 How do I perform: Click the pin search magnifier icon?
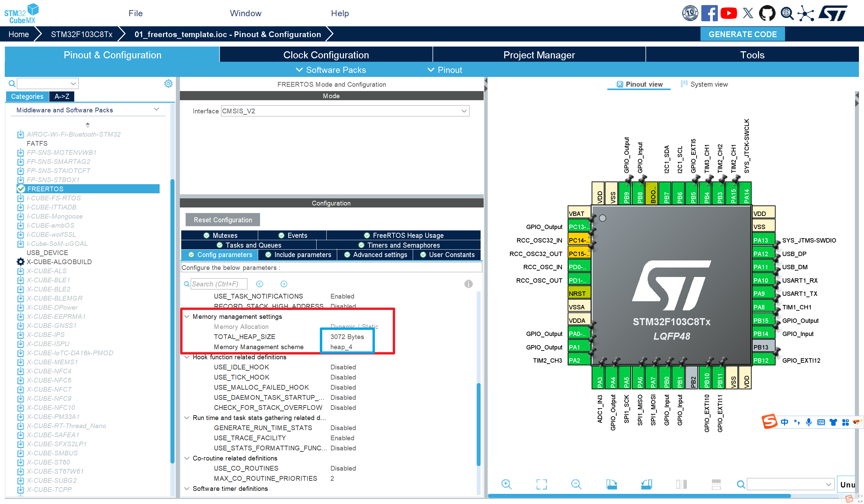pos(740,484)
